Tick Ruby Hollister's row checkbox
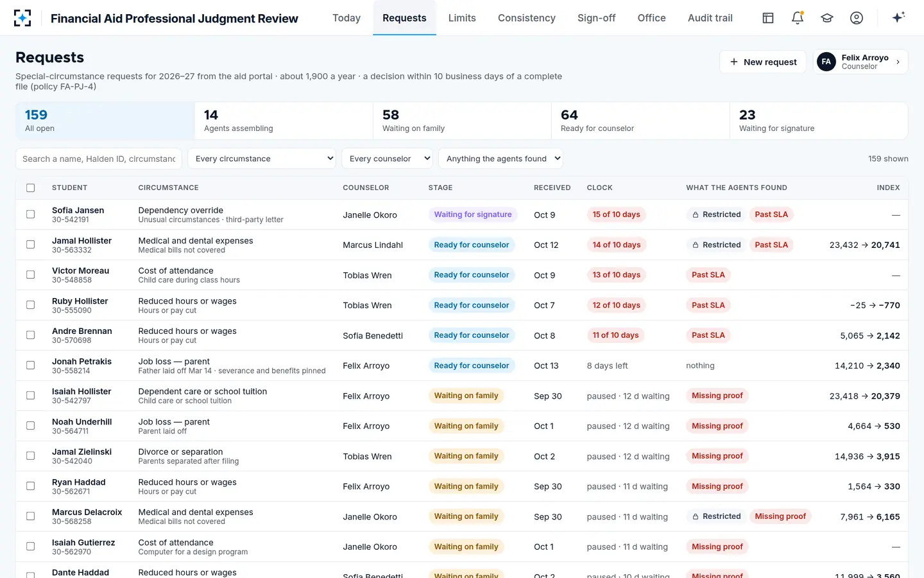 pyautogui.click(x=31, y=305)
